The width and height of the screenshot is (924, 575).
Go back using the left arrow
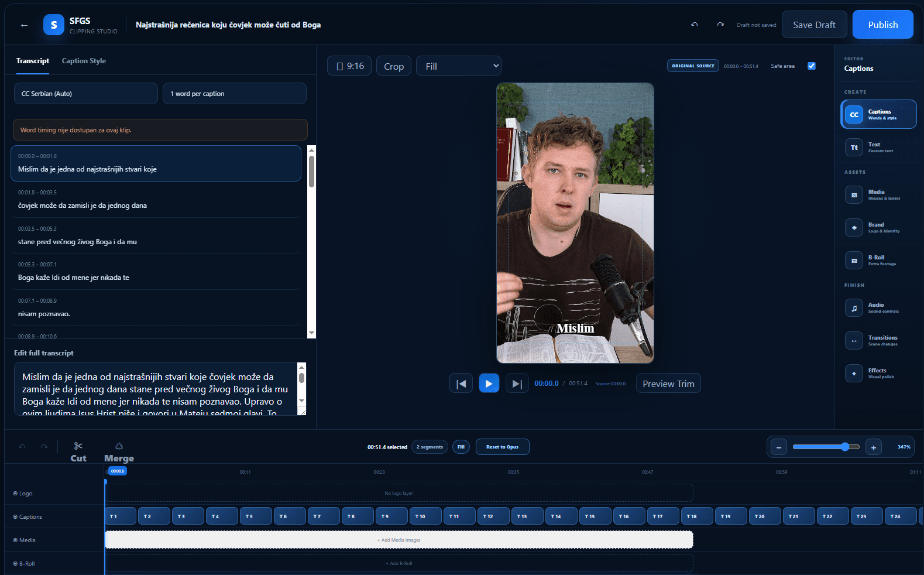pyautogui.click(x=24, y=25)
